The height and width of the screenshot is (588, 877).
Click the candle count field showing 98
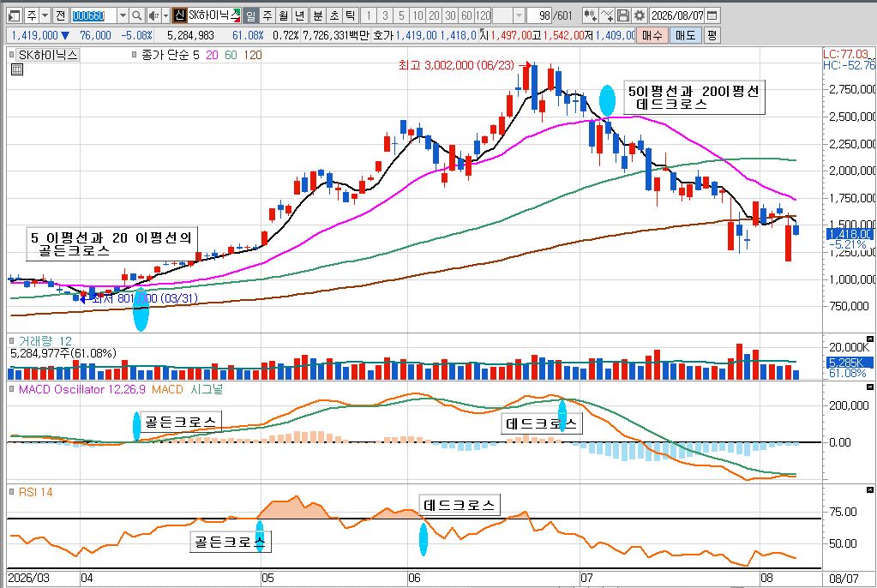[x=540, y=15]
